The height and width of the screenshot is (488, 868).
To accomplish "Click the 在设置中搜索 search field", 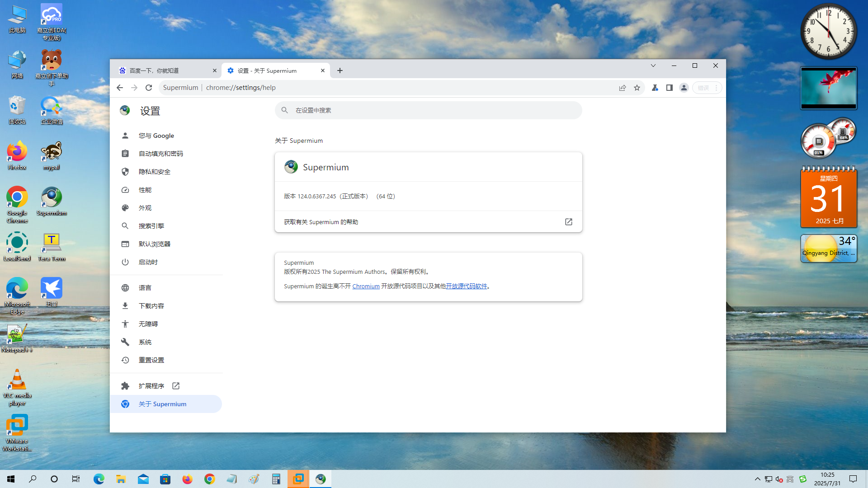I will (x=428, y=110).
